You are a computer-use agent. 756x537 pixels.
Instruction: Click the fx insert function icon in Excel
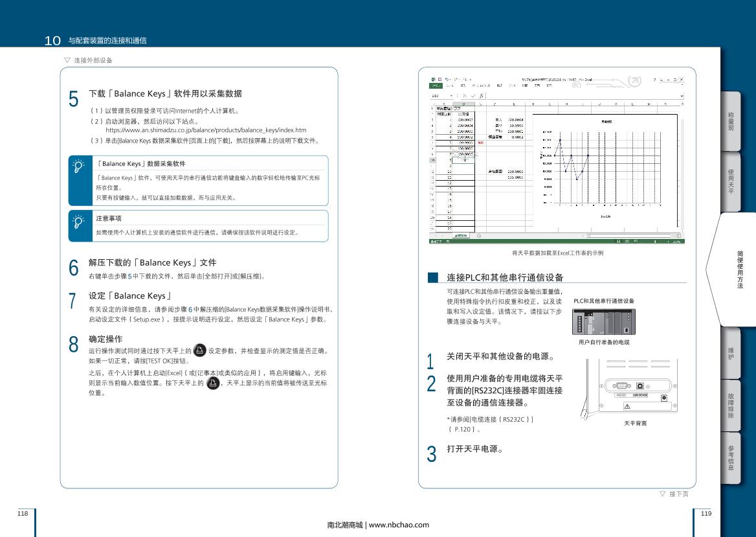pos(482,95)
